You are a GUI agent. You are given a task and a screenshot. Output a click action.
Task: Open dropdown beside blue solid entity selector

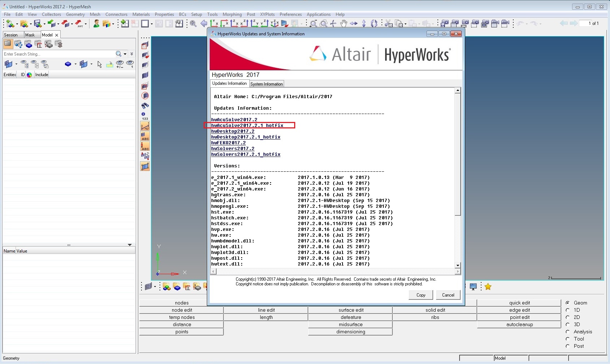pos(75,64)
